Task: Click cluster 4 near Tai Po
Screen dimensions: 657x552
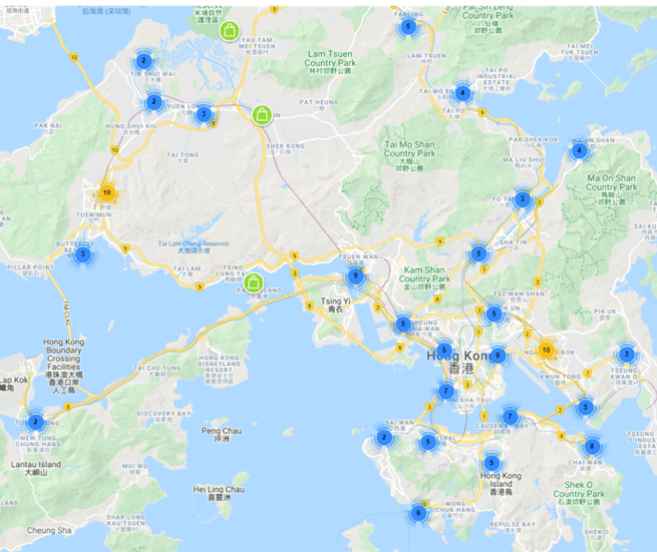Action: tap(463, 93)
